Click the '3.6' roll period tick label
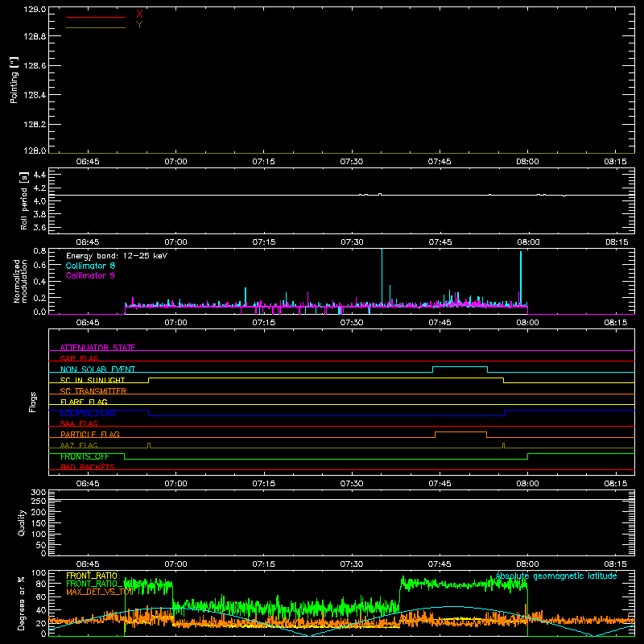644x644 pixels. coord(39,227)
